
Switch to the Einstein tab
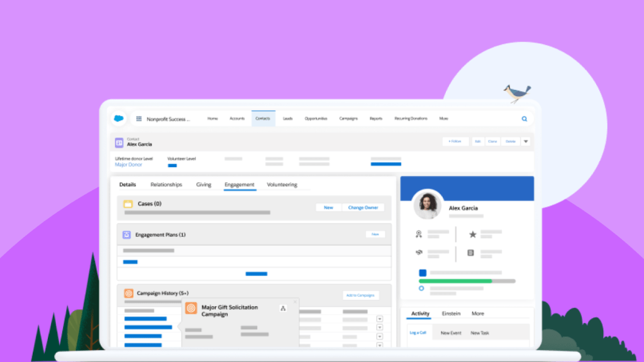pos(451,314)
